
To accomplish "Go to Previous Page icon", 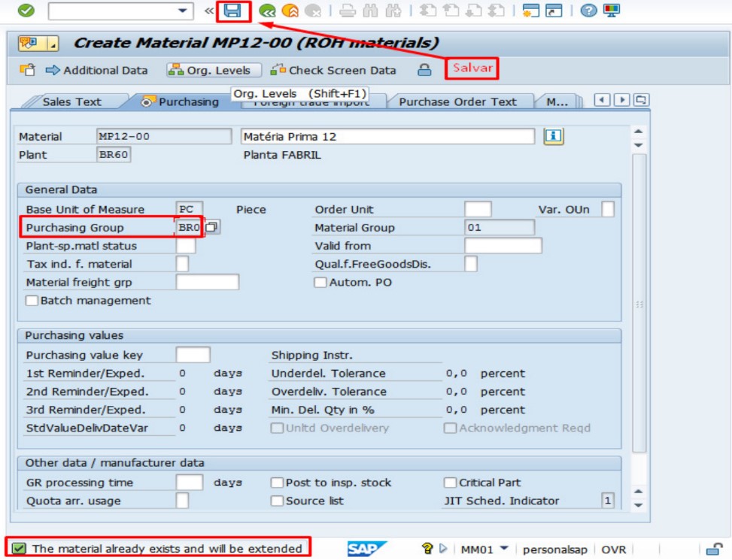I will click(x=451, y=11).
